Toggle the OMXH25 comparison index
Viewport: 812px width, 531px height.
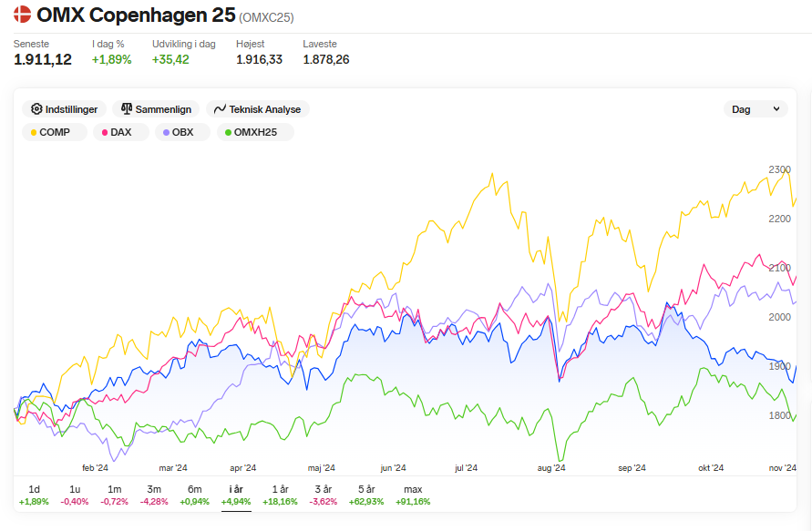[255, 132]
